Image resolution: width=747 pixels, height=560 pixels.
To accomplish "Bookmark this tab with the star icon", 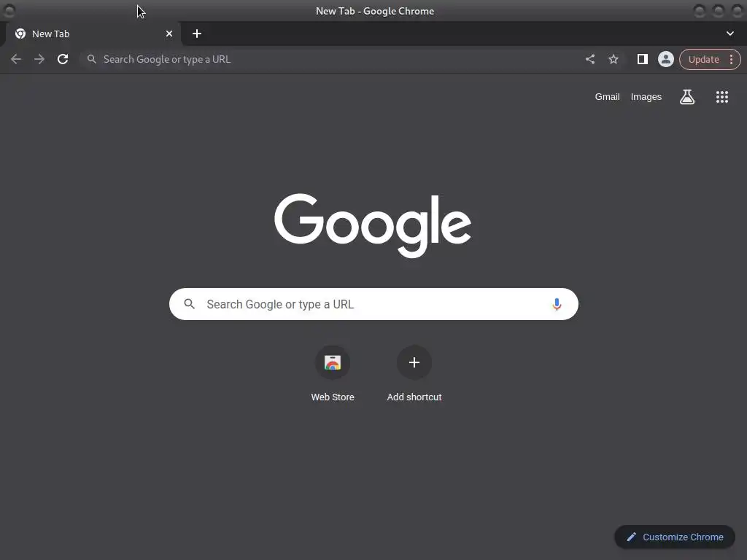I will click(x=614, y=59).
